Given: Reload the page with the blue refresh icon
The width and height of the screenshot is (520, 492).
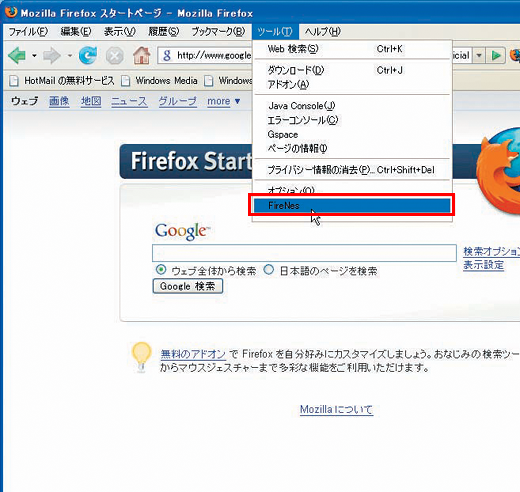Looking at the screenshot, I should pos(88,55).
